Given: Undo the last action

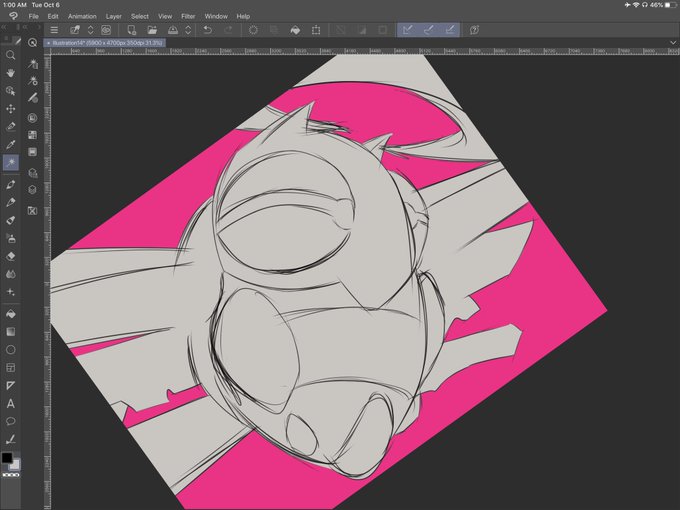Looking at the screenshot, I should click(x=208, y=30).
